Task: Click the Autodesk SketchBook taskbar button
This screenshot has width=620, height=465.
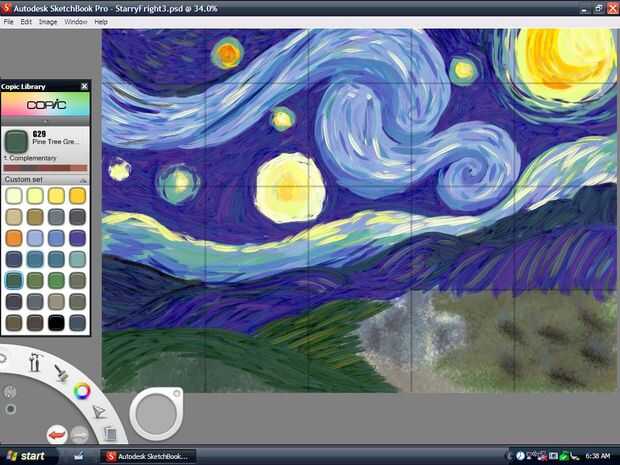Action: 148,456
